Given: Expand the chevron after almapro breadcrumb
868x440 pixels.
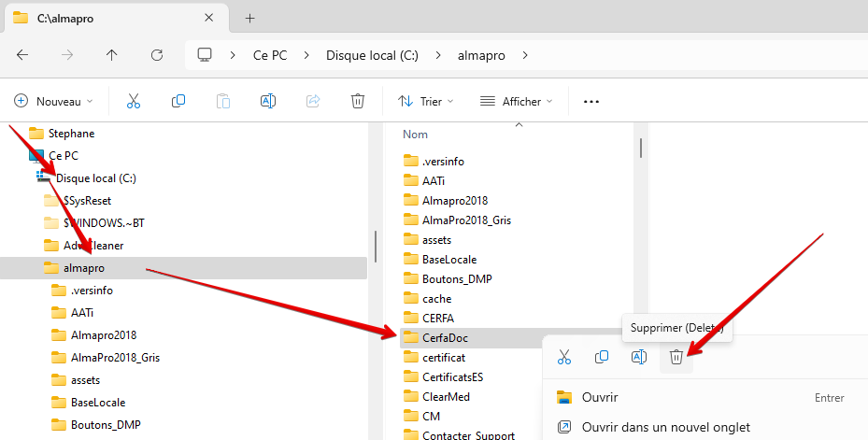Looking at the screenshot, I should [525, 55].
